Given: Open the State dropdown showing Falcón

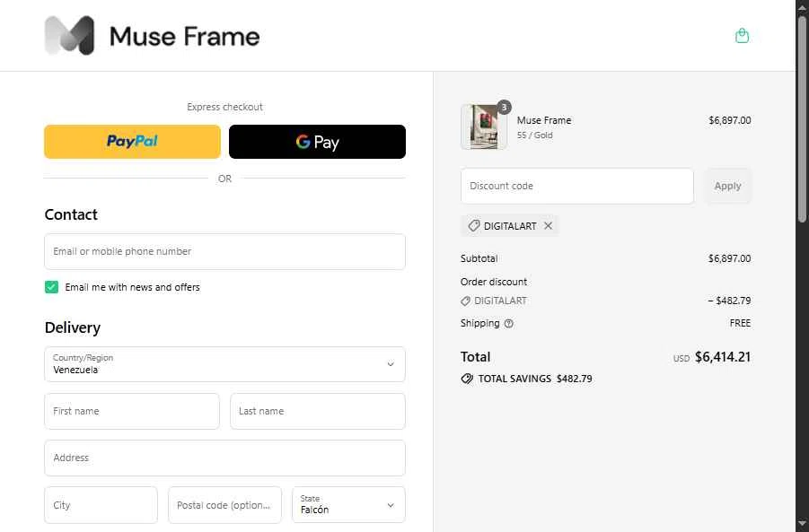Looking at the screenshot, I should [x=348, y=505].
